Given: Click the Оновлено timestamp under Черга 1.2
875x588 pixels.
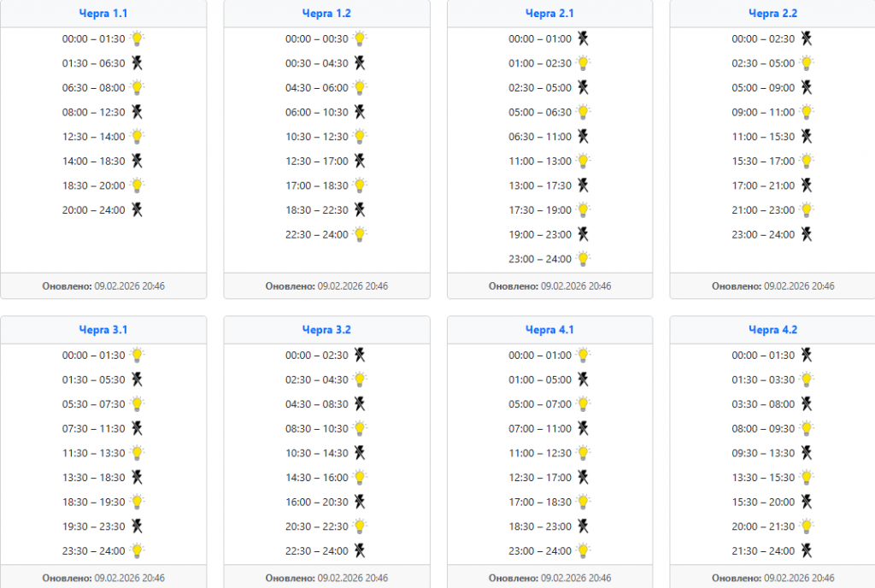Looking at the screenshot, I should (326, 286).
